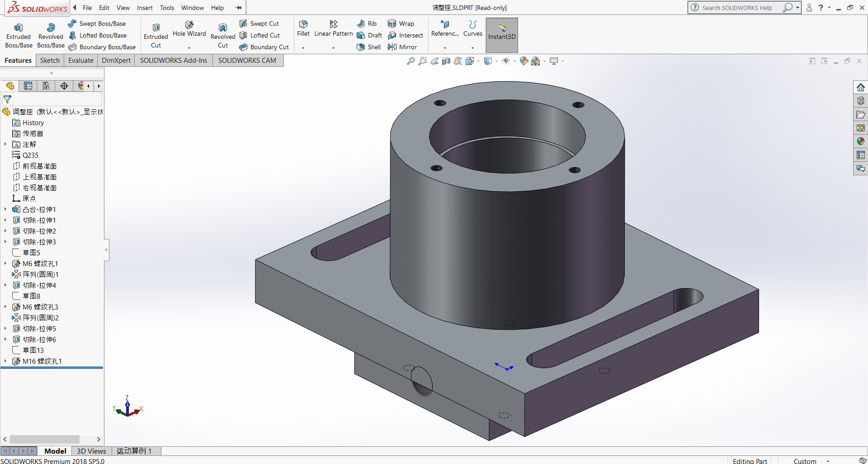Select the Revolved Boss/Base tool

pyautogui.click(x=51, y=36)
